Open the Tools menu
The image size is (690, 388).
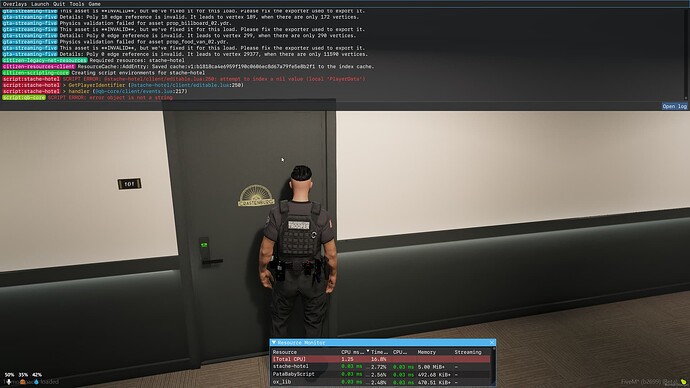77,4
